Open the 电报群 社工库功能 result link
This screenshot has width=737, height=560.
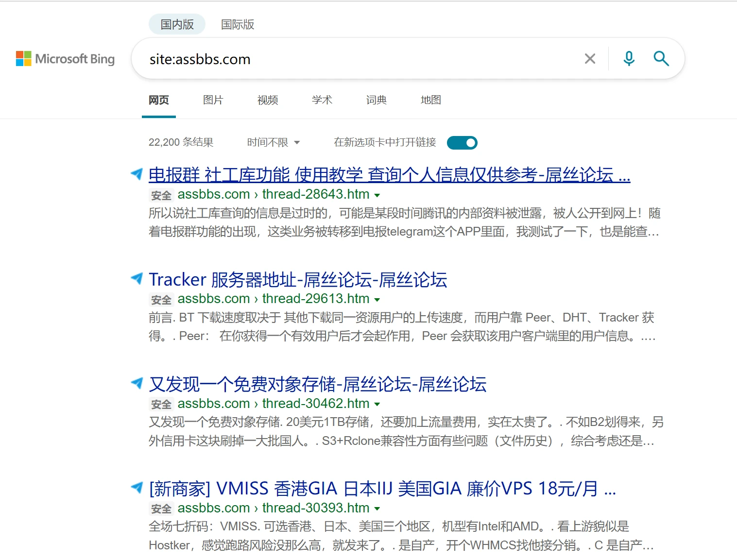(x=389, y=175)
